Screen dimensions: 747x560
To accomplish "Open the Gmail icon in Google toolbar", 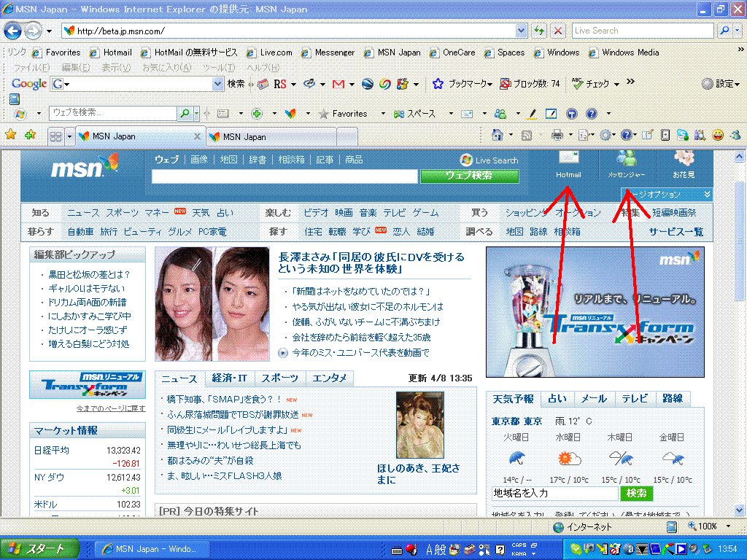I will (x=338, y=85).
